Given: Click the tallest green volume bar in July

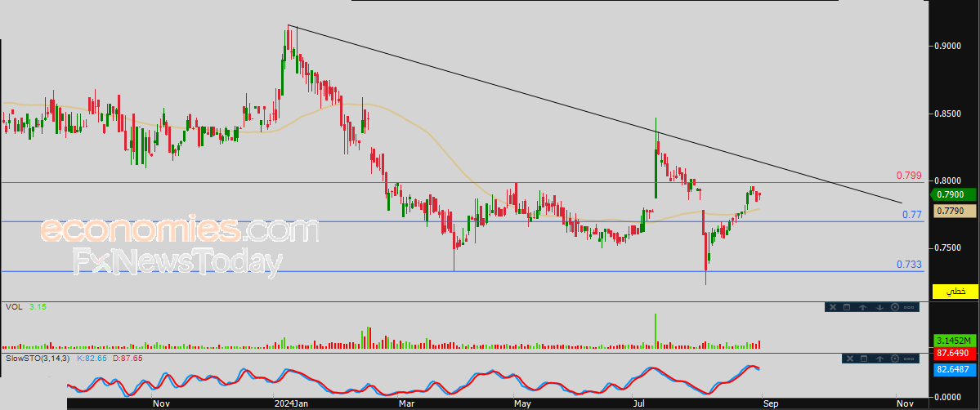Looking at the screenshot, I should [x=656, y=331].
